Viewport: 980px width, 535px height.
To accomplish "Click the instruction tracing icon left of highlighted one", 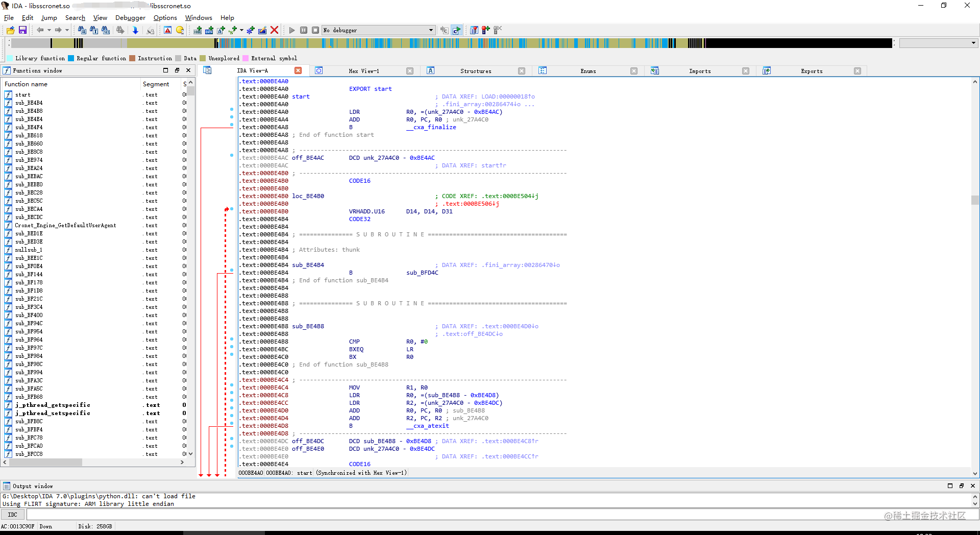I will coord(445,30).
